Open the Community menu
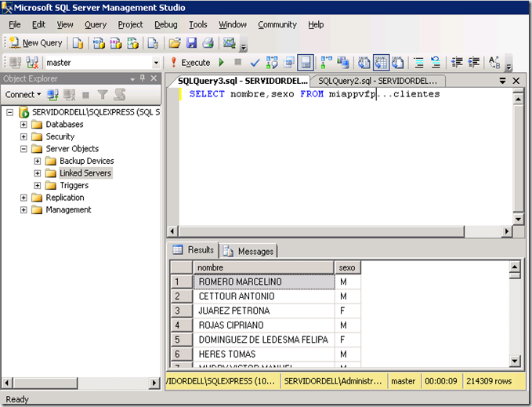Screen dimensions: 532x407 click(x=277, y=25)
